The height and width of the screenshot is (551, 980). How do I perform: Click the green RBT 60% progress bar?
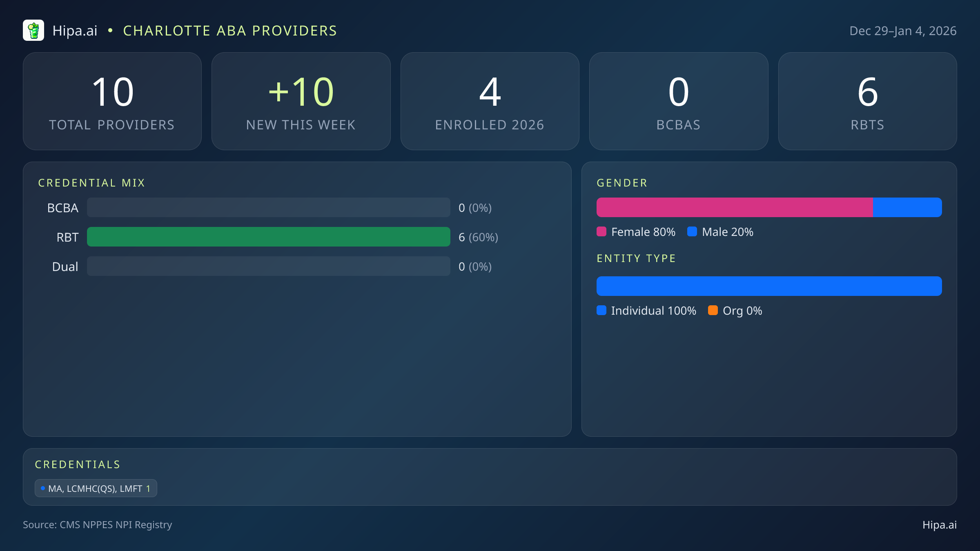(x=268, y=237)
